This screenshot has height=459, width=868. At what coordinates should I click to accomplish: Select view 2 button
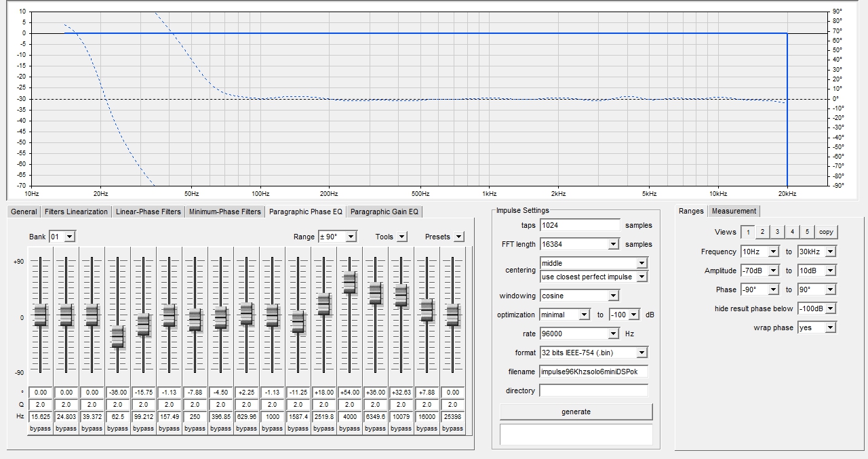(x=762, y=232)
